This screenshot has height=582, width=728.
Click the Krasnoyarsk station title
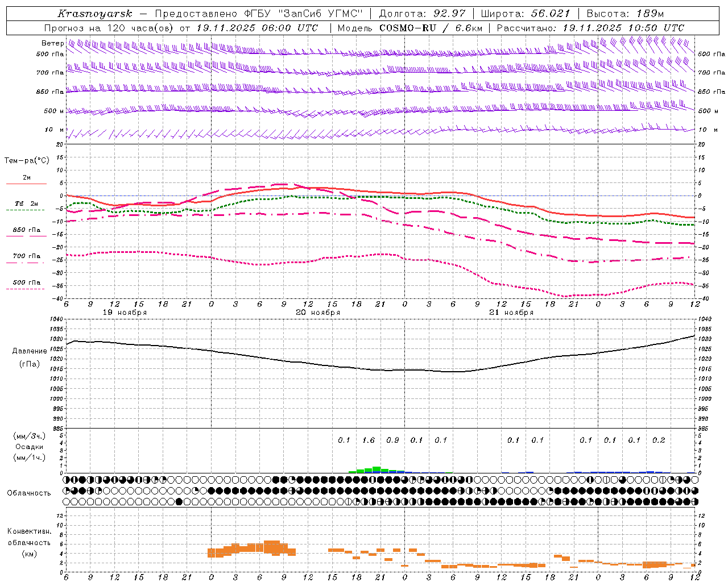(x=95, y=14)
